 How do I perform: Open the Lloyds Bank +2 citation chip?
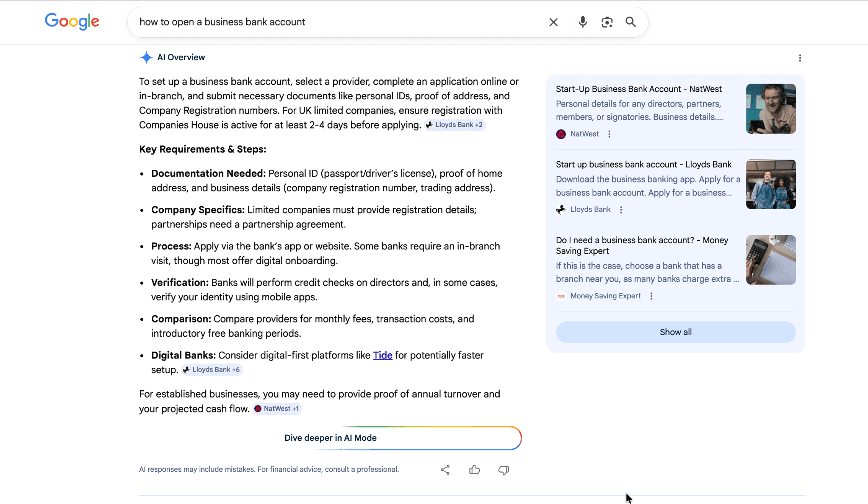455,125
